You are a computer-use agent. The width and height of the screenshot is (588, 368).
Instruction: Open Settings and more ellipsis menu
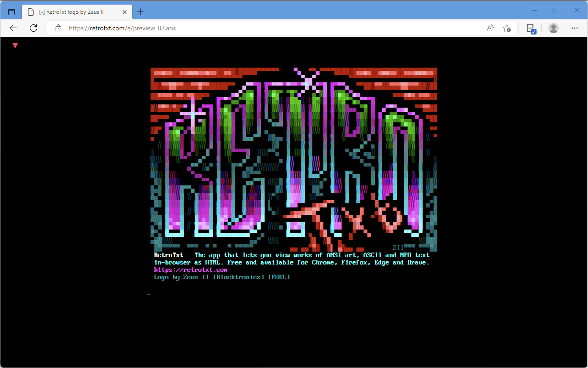(575, 28)
